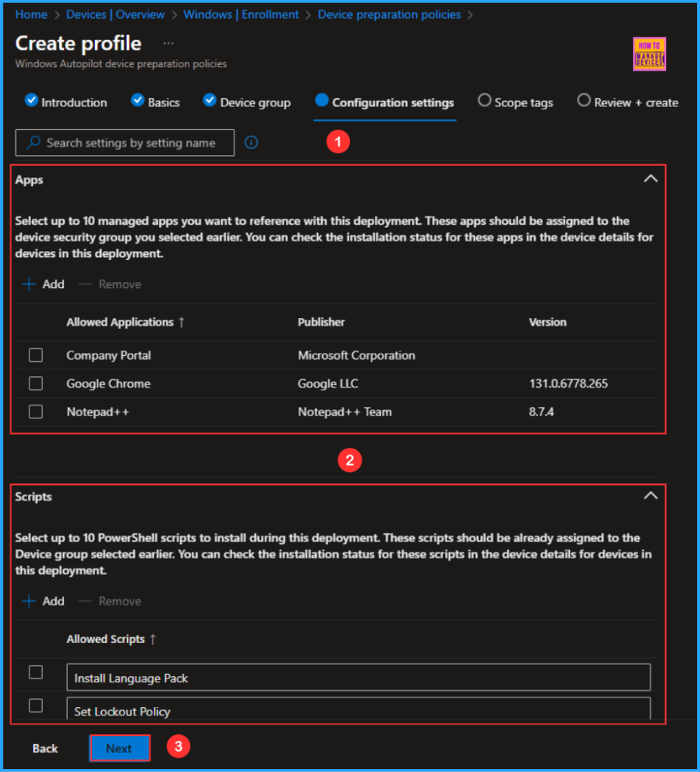Open the Home breadcrumb link
This screenshot has height=772, width=700.
pos(31,15)
